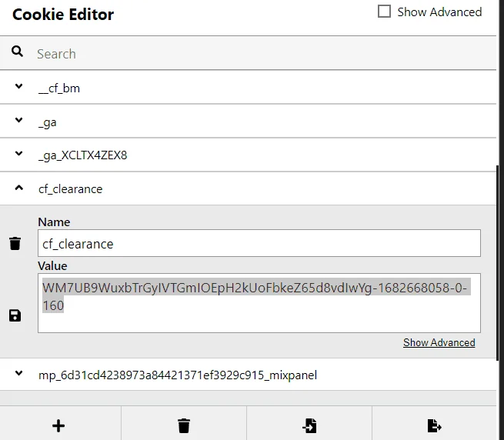Viewport: 504px width, 440px height.
Task: Click the vertical scrollbar thumb
Action: coord(498,262)
